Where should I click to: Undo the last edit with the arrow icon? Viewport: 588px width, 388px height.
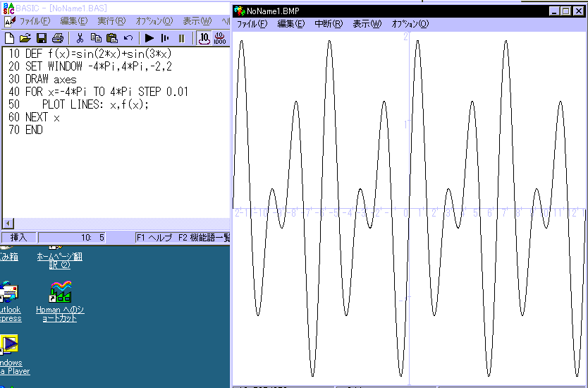click(x=128, y=38)
